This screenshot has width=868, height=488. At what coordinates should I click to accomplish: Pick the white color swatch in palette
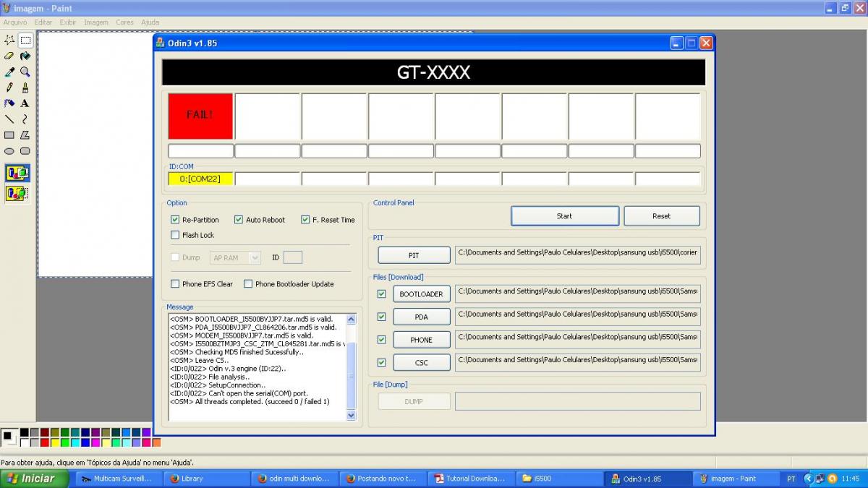tap(25, 442)
